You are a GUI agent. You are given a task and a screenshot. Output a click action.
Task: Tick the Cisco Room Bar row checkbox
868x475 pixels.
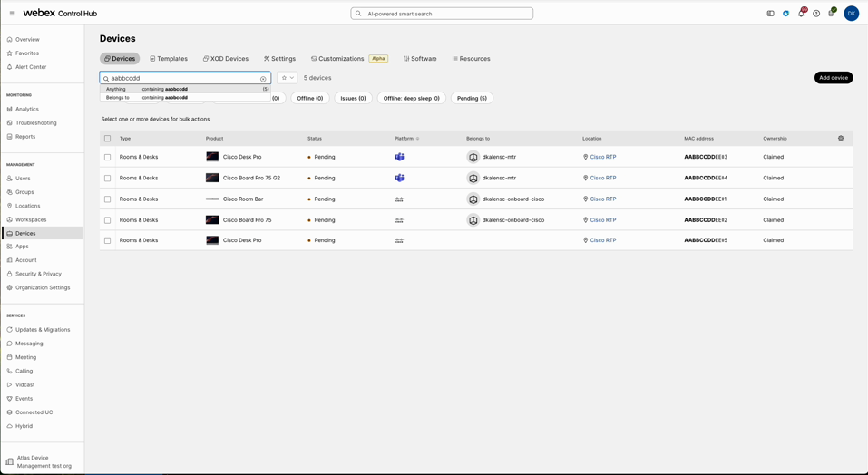pyautogui.click(x=107, y=199)
